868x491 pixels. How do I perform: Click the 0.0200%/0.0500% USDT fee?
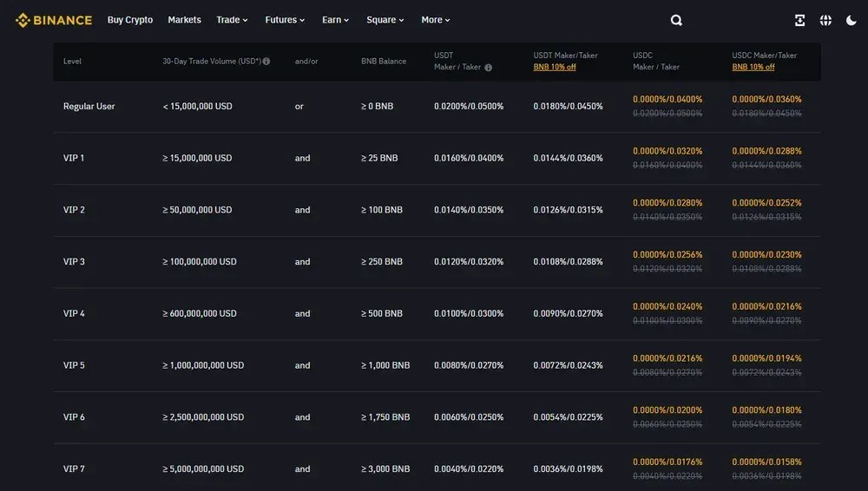pos(469,107)
